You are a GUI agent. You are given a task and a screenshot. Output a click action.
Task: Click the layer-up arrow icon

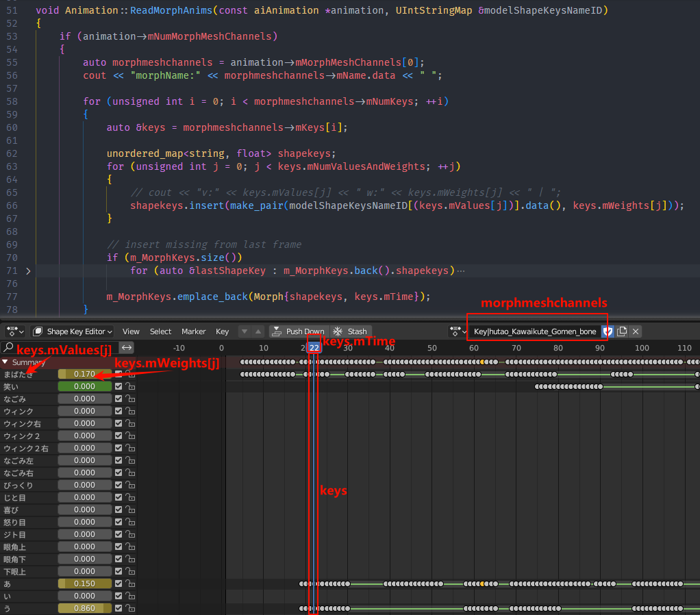tap(258, 331)
